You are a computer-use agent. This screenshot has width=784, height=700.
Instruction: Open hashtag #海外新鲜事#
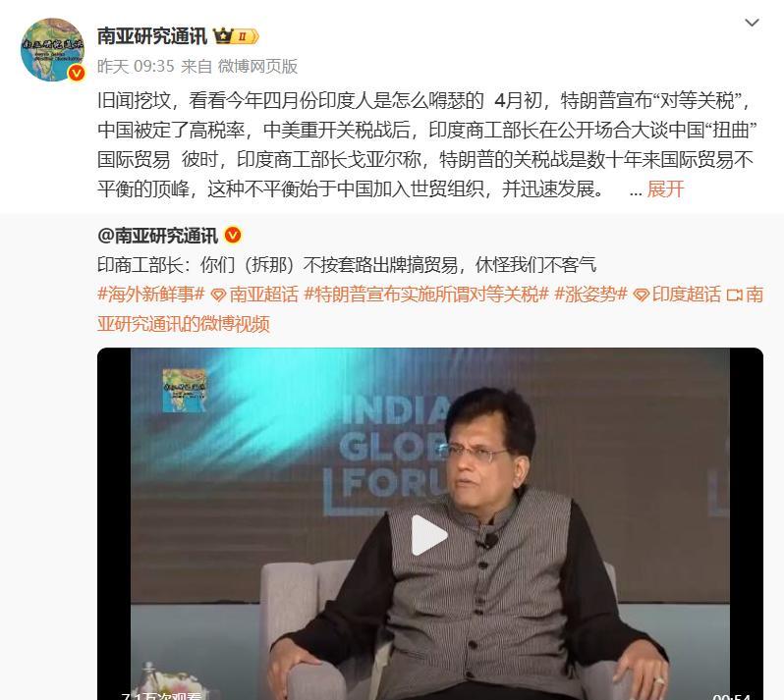[x=151, y=295]
